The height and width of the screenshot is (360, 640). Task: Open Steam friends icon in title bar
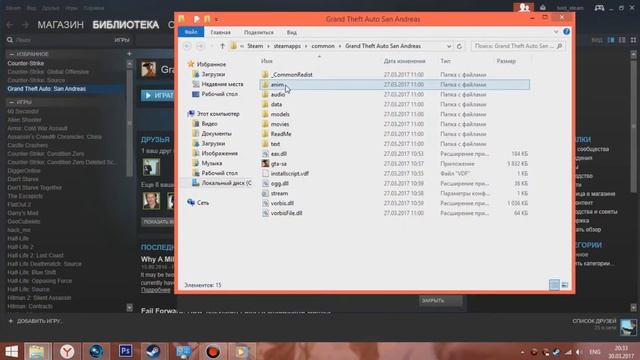click(x=524, y=8)
